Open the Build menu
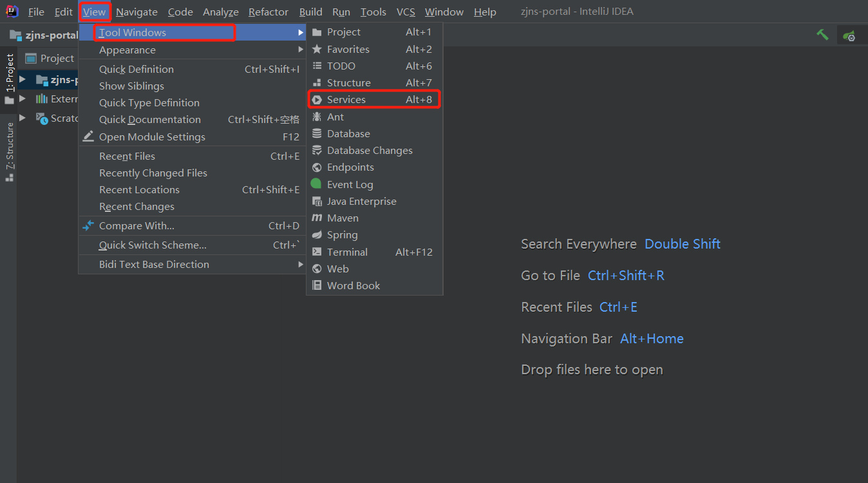Image resolution: width=868 pixels, height=483 pixels. [311, 12]
